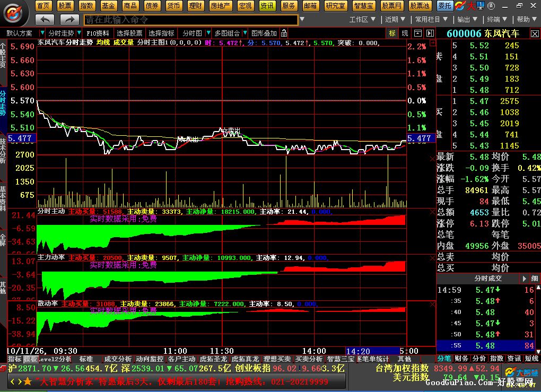Expand the 分时图 dropdown arrow
541x392 pixels.
[208, 33]
